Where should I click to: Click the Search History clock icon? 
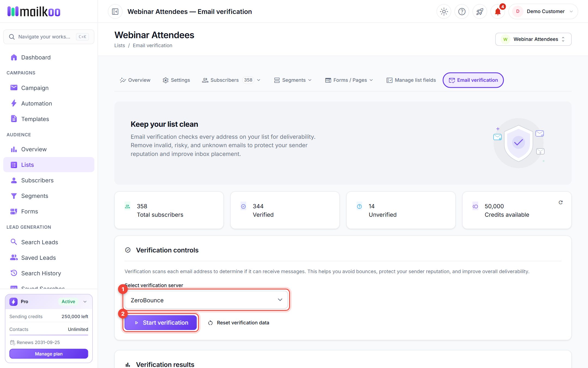click(x=14, y=273)
